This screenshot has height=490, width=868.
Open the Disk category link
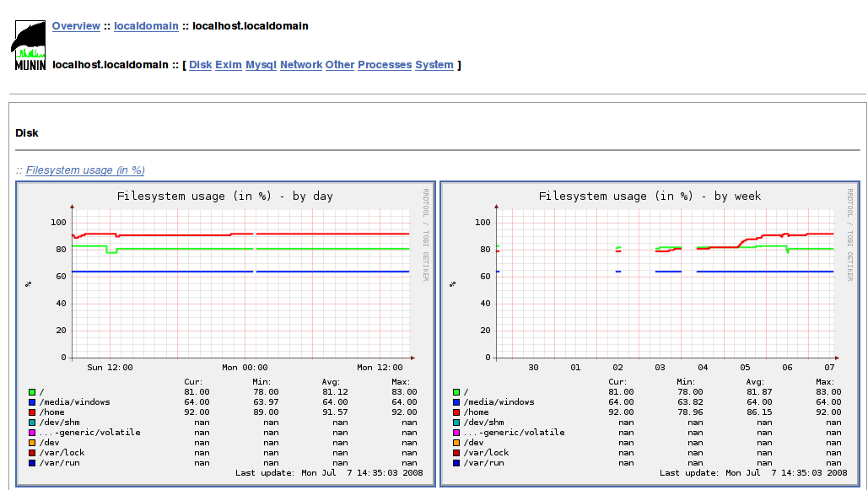click(200, 65)
